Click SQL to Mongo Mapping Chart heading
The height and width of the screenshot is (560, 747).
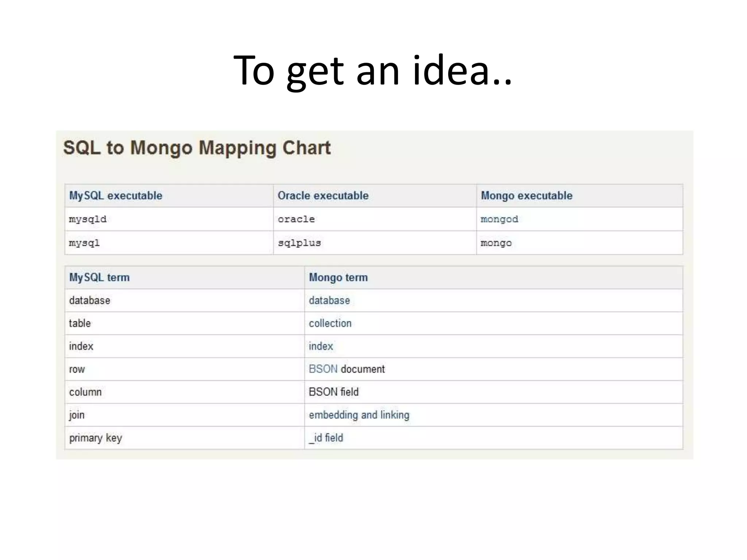point(197,148)
